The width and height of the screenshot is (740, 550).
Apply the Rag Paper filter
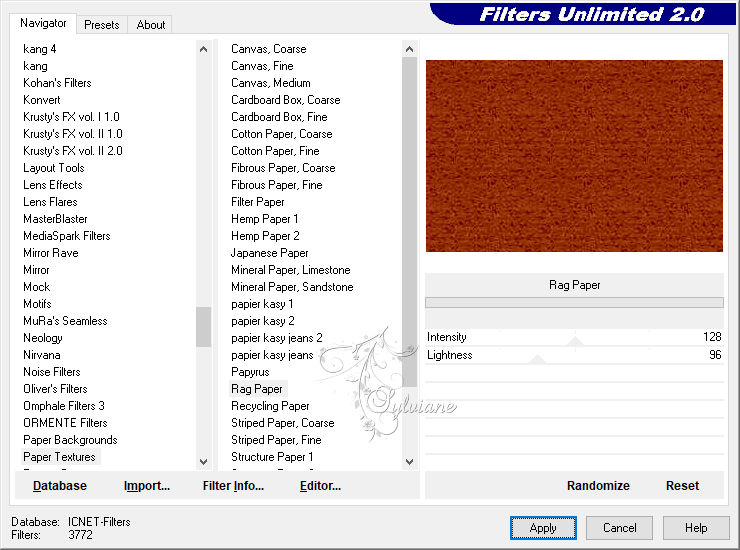pos(543,528)
